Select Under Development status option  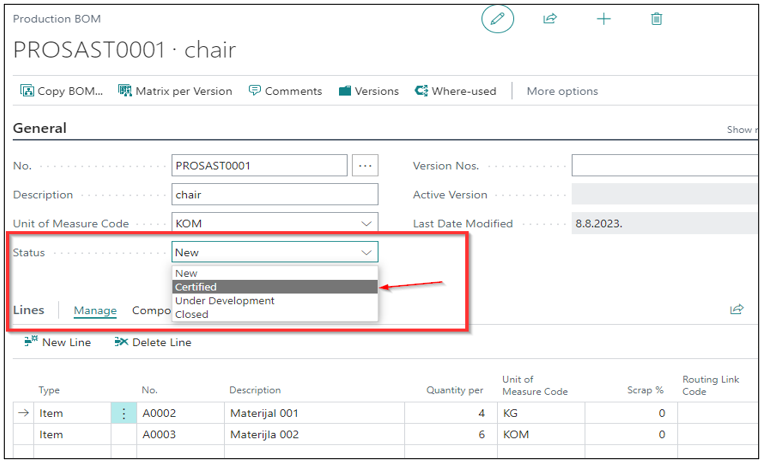point(275,301)
